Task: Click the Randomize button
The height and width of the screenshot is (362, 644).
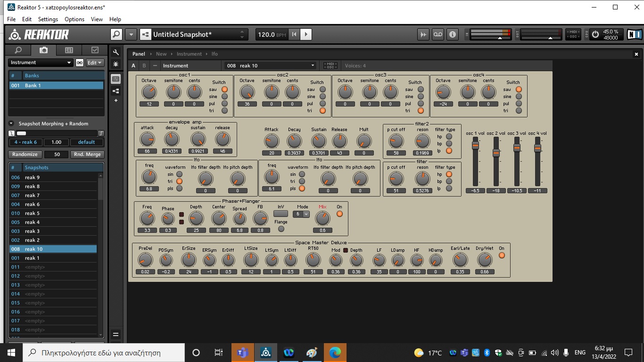Action: [25, 155]
